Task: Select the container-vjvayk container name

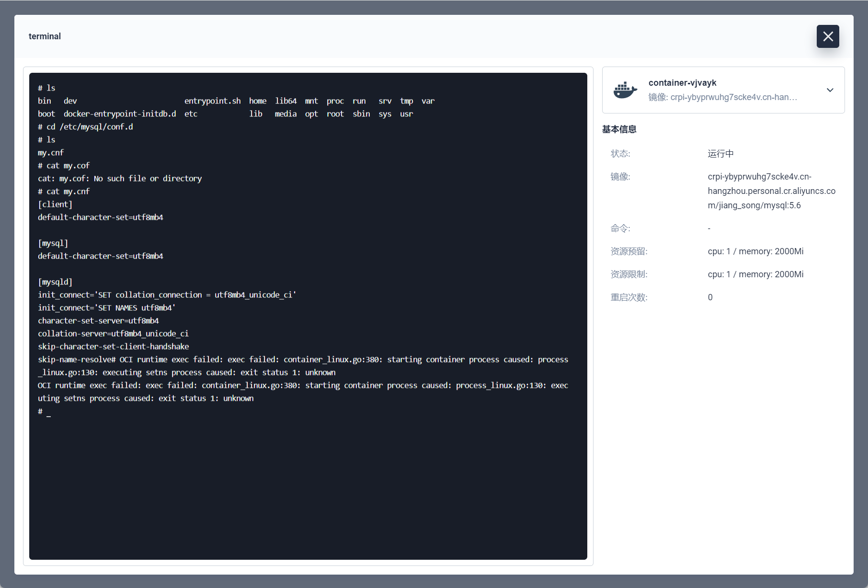Action: click(x=682, y=83)
